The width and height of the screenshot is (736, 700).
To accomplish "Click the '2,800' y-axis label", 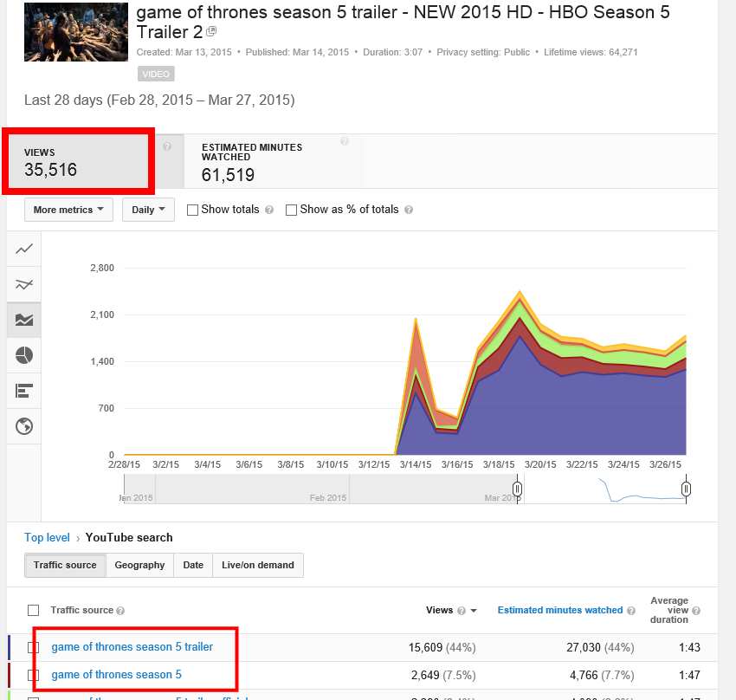I will (102, 268).
